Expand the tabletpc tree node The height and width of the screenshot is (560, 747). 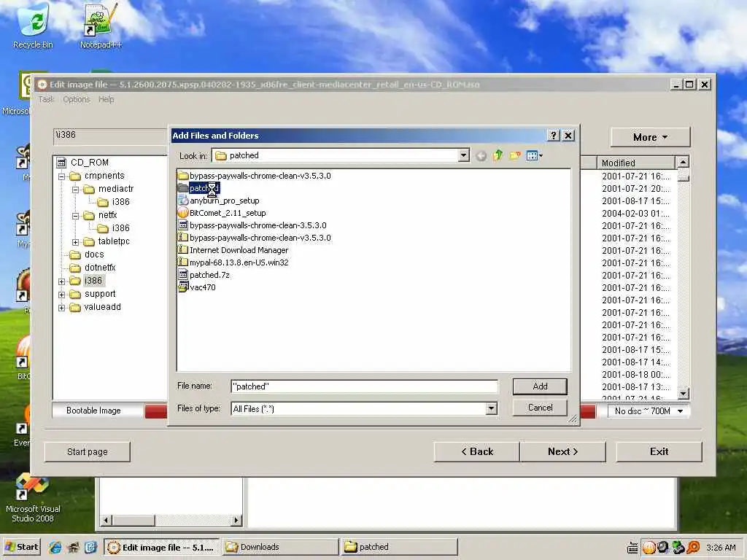click(x=75, y=242)
